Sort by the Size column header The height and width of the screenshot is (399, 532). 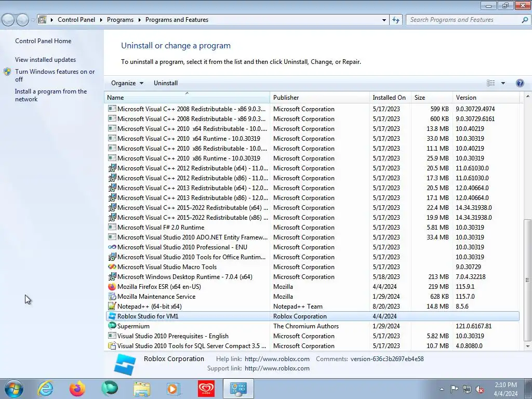pyautogui.click(x=432, y=97)
